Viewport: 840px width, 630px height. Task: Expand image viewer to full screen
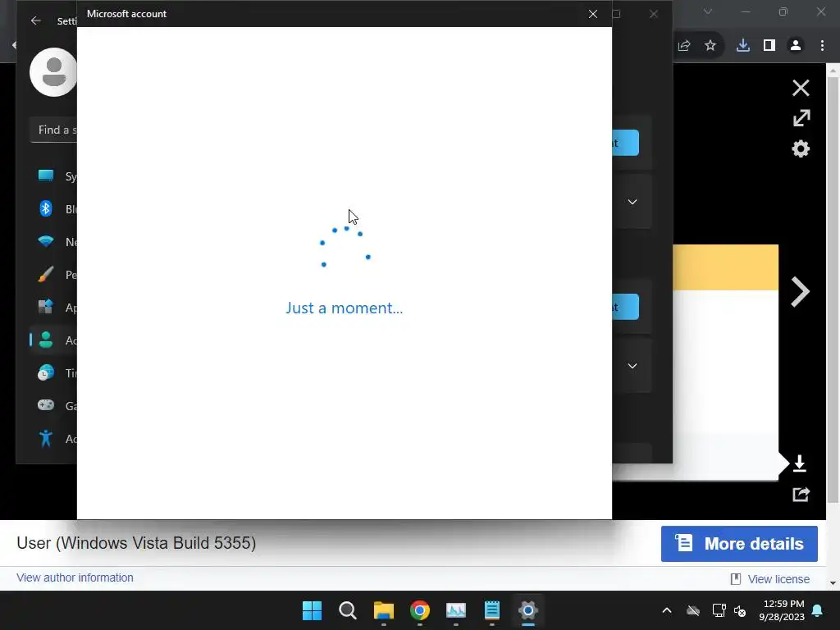[x=801, y=118]
